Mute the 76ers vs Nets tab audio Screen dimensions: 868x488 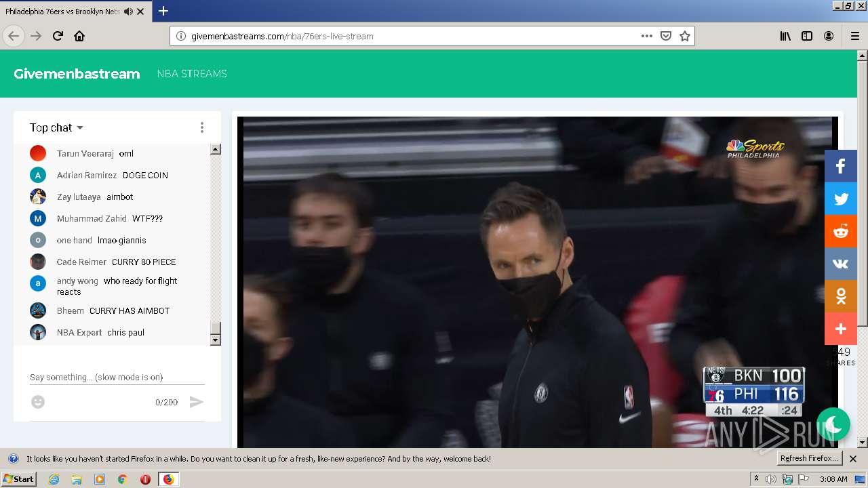click(128, 12)
